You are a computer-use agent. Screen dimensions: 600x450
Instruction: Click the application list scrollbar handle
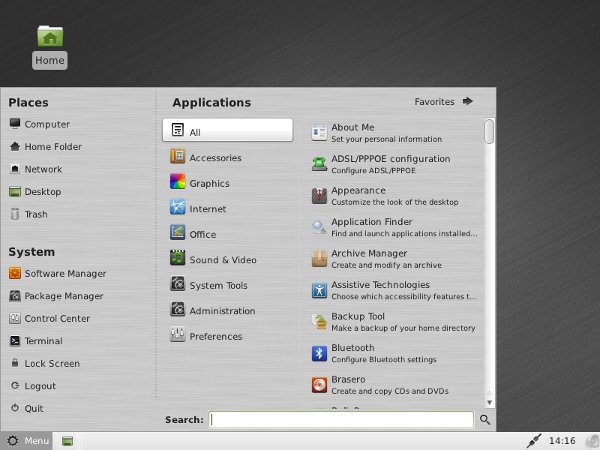click(x=489, y=131)
